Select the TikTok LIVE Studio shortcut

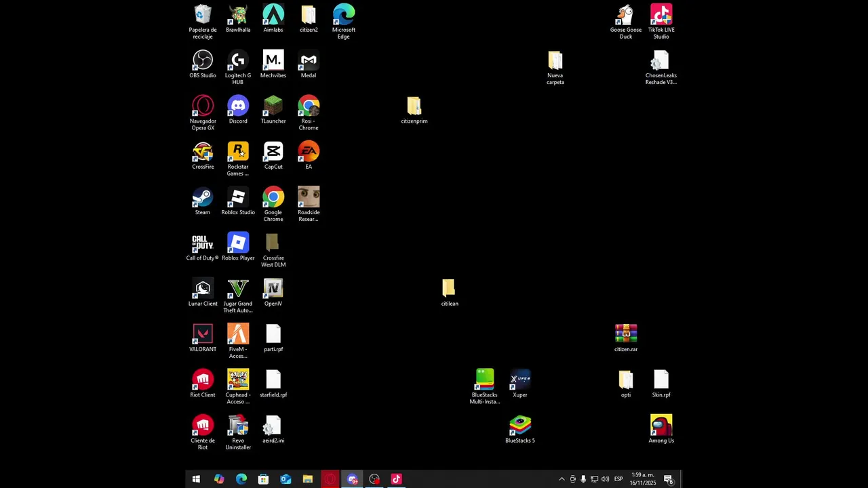(x=661, y=21)
